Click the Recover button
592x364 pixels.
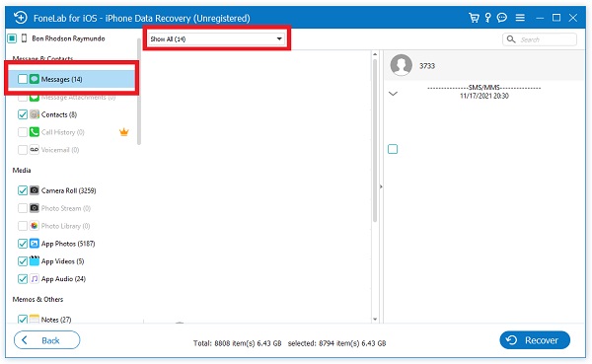coord(535,340)
